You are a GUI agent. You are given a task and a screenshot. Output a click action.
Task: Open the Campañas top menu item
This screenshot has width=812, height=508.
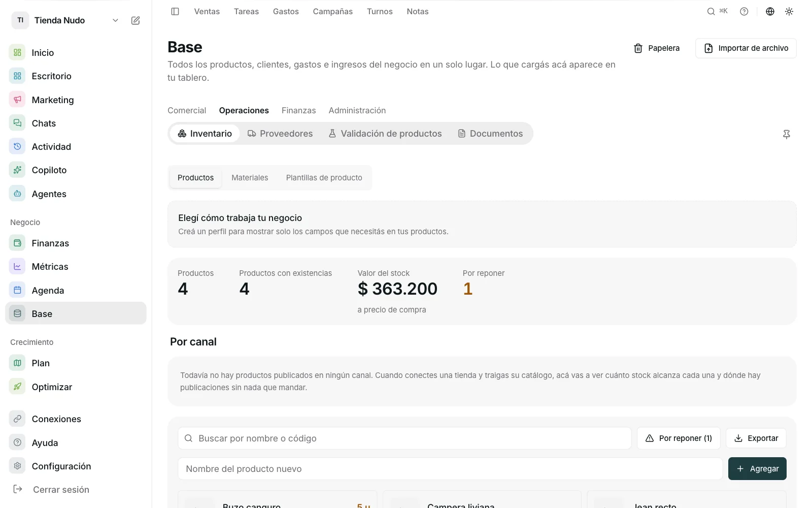point(332,11)
